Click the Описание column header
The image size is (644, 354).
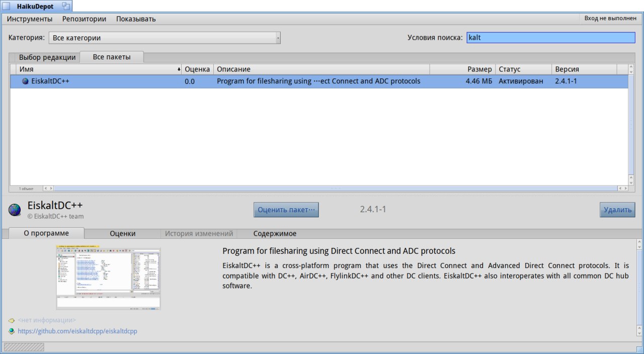pyautogui.click(x=321, y=69)
